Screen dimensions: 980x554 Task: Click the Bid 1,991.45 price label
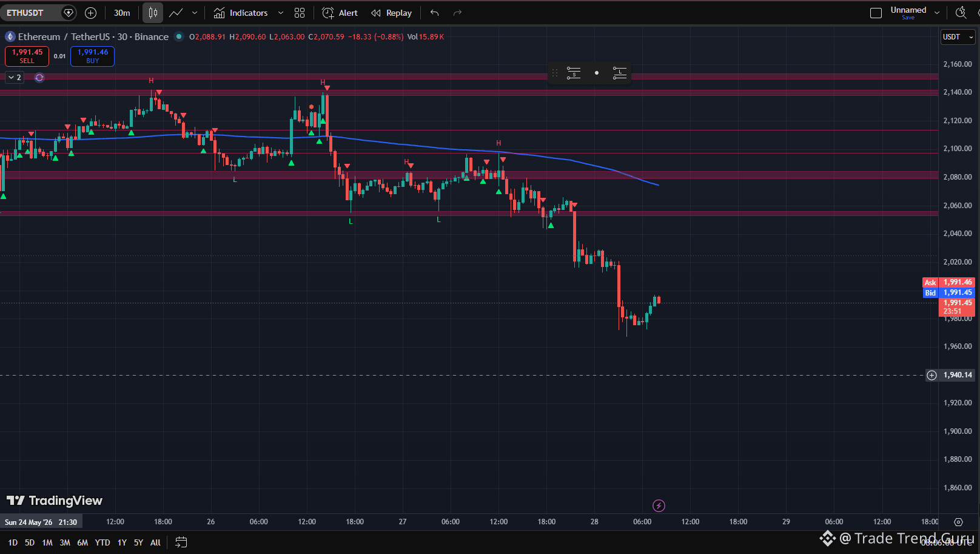click(x=948, y=292)
